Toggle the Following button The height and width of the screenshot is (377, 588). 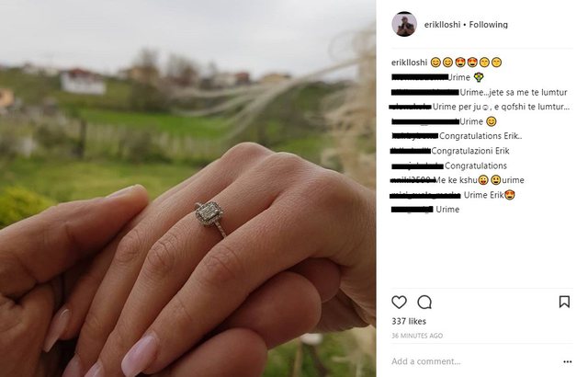point(488,25)
